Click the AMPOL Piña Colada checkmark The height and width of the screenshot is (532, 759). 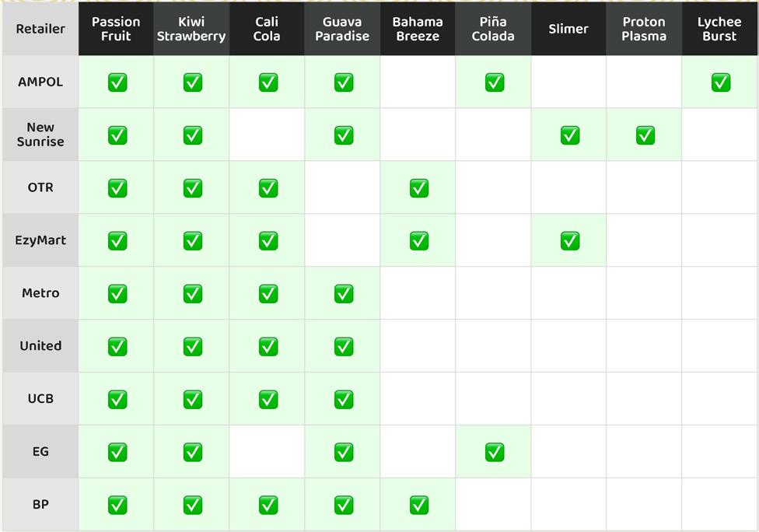pyautogui.click(x=495, y=82)
